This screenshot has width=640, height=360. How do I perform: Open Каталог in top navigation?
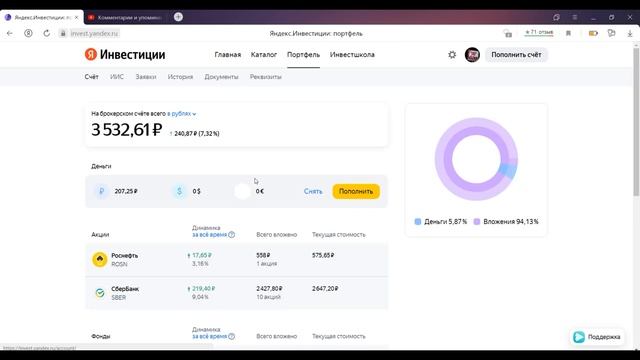click(264, 54)
